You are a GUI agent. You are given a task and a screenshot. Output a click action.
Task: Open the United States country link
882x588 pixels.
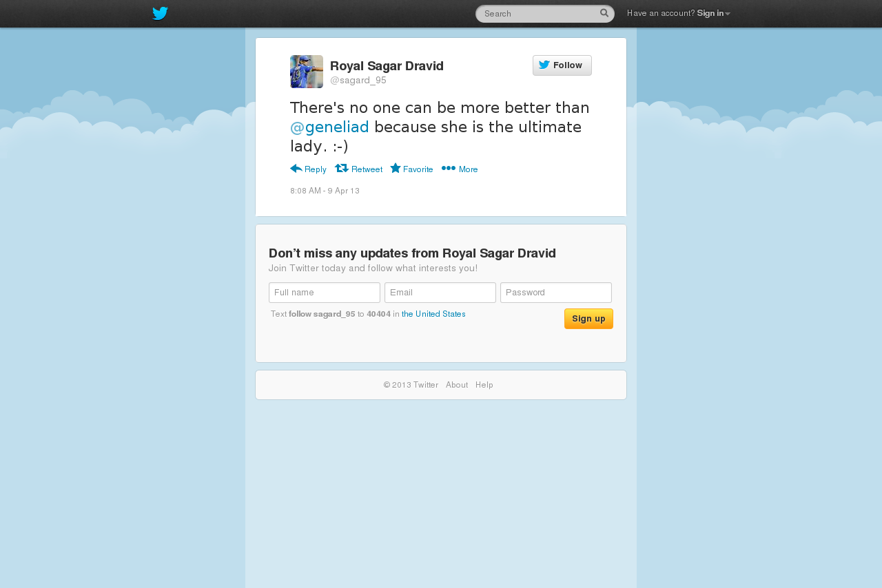(433, 314)
